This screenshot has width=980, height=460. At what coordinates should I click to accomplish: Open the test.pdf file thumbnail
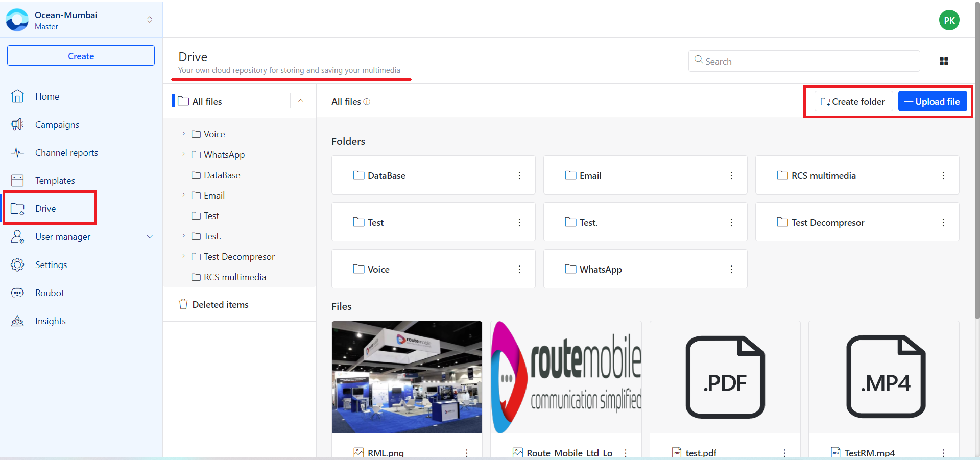pyautogui.click(x=725, y=377)
